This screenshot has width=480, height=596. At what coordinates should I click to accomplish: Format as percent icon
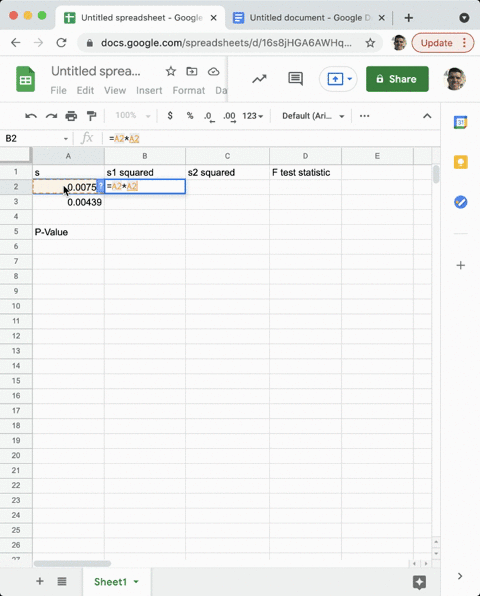coord(190,116)
